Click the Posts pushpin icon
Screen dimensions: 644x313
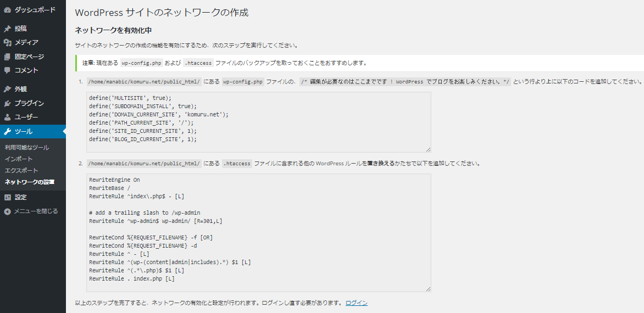[x=7, y=29]
